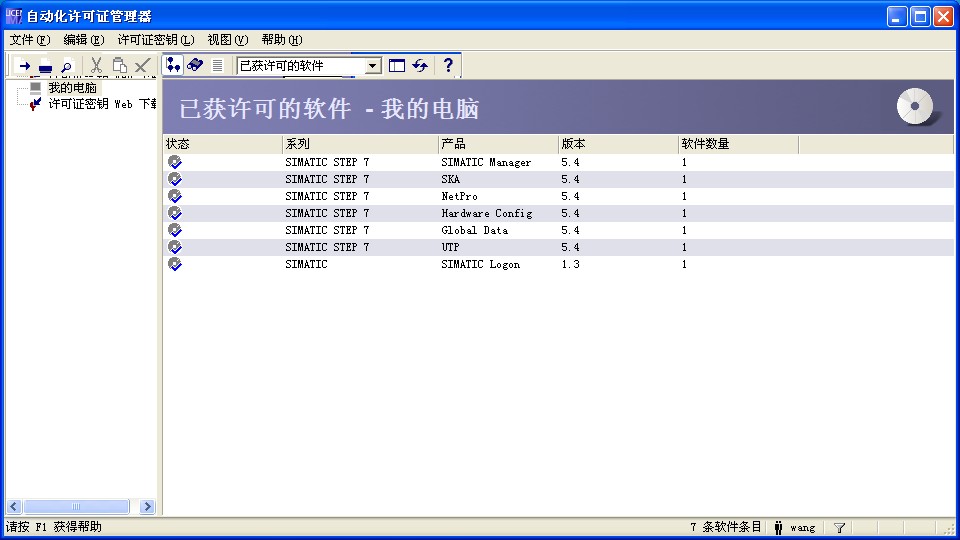
Task: Open the 文件(F) menu
Action: tap(29, 40)
